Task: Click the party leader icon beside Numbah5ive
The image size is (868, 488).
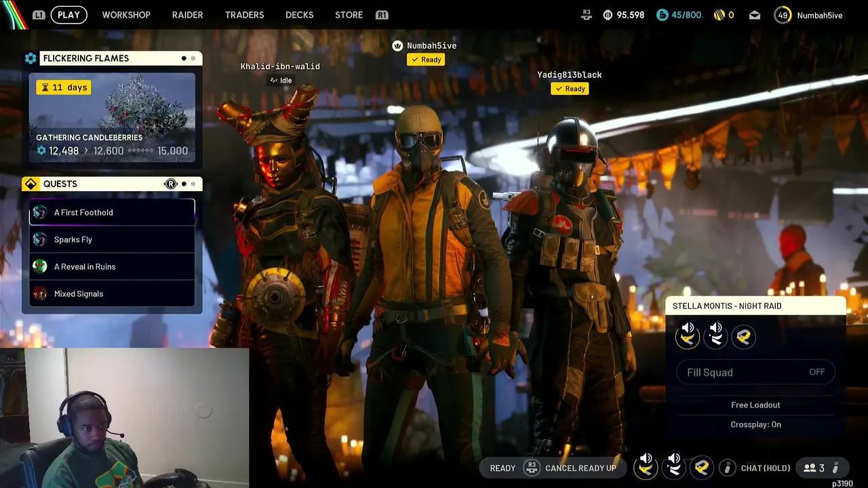Action: 398,45
